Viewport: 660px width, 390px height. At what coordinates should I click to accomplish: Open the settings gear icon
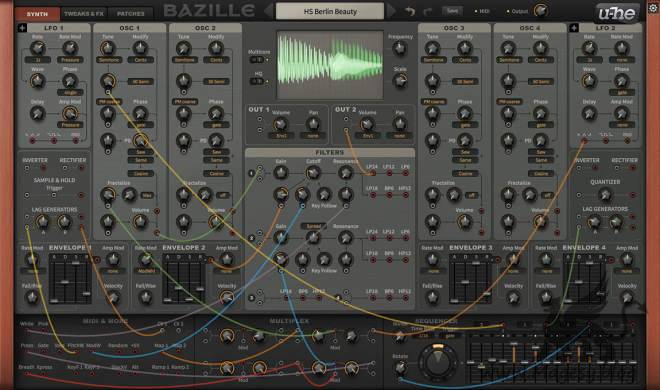653,7
